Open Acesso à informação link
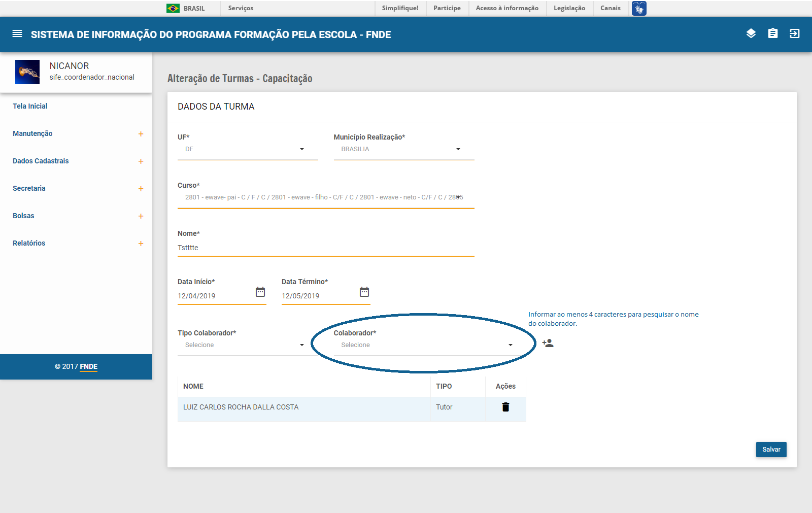 (x=507, y=8)
